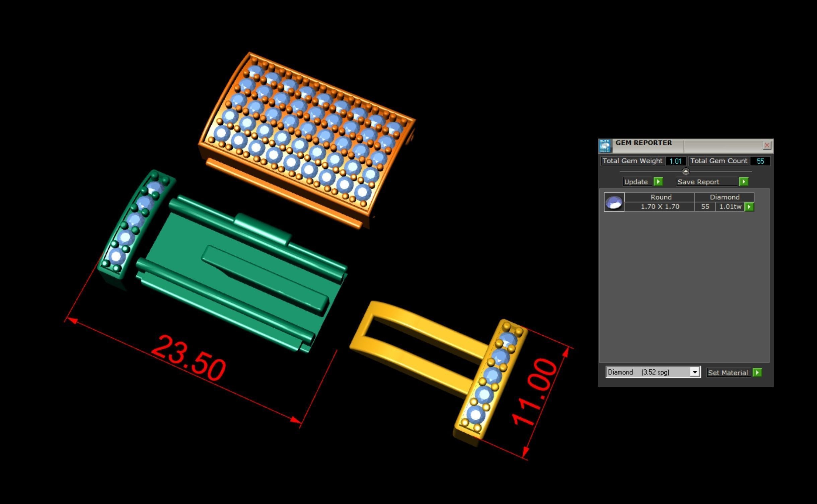Click the Gem Reporter title bar icon

pyautogui.click(x=605, y=146)
